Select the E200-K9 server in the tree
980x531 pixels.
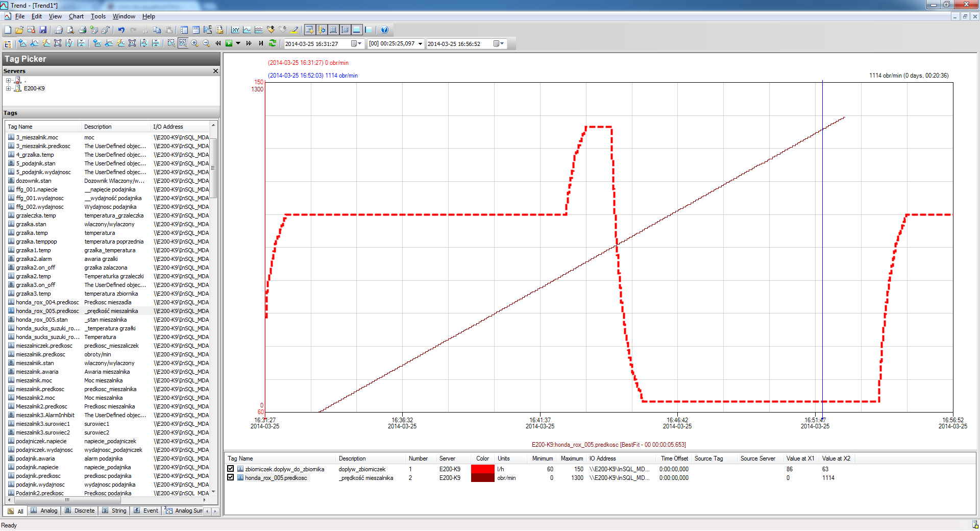click(x=34, y=88)
